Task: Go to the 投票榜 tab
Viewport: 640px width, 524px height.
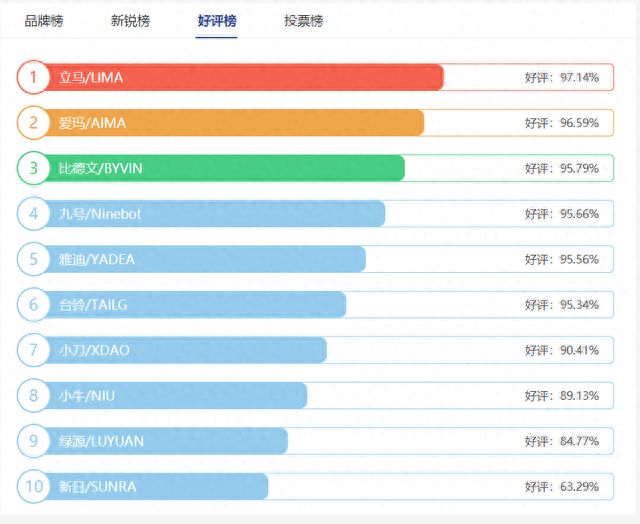Action: [x=304, y=21]
